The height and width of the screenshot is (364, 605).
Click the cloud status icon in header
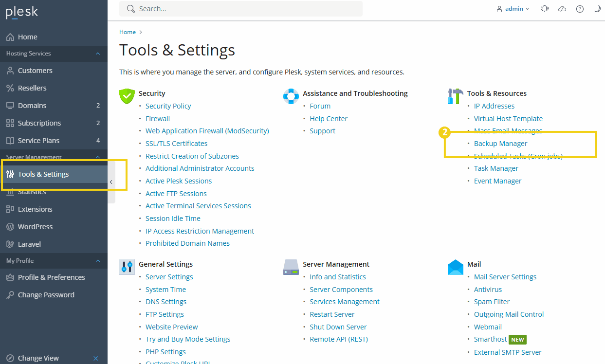[x=562, y=9]
